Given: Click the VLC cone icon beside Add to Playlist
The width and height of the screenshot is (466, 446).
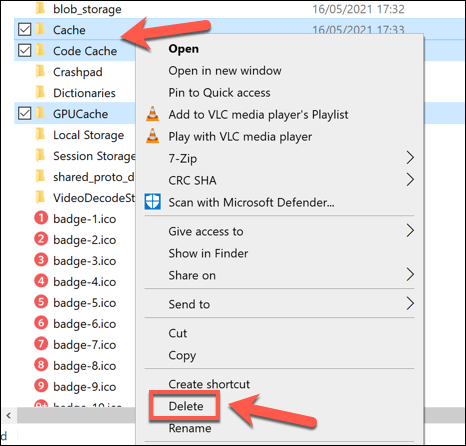Looking at the screenshot, I should [153, 114].
